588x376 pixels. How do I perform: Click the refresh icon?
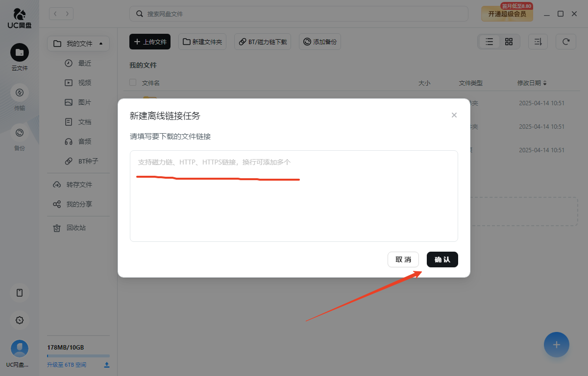click(x=566, y=42)
